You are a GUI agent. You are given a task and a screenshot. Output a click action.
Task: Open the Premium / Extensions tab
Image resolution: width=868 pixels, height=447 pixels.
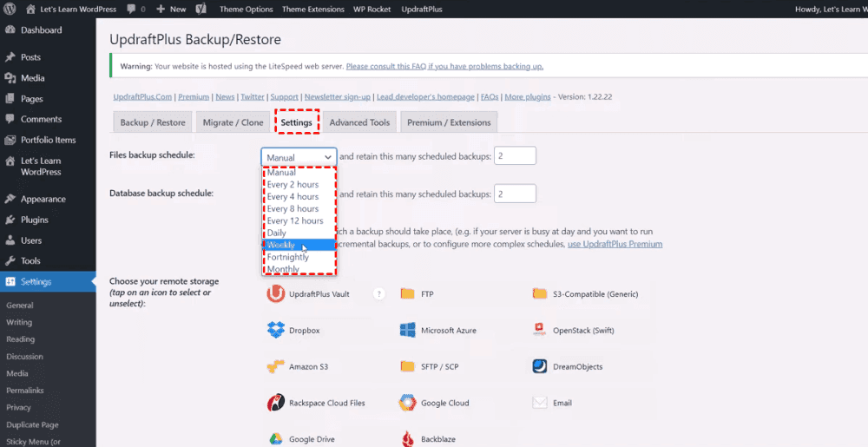(449, 122)
